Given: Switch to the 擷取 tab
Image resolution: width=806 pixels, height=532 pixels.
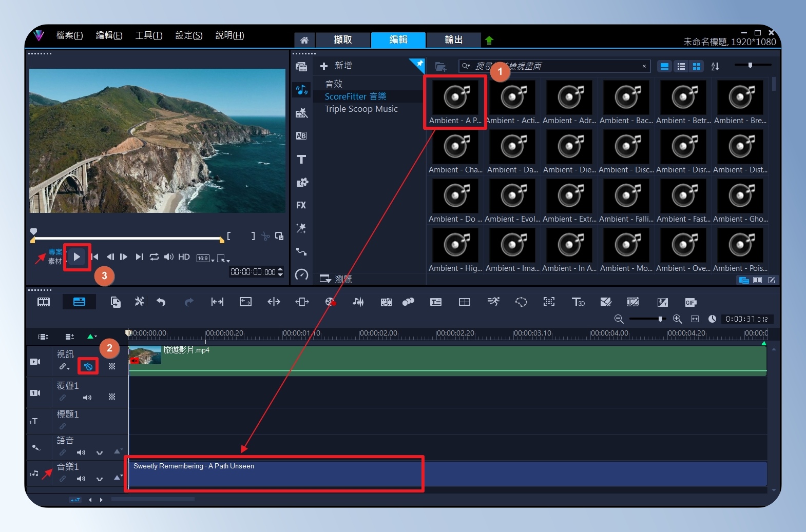Looking at the screenshot, I should point(343,40).
